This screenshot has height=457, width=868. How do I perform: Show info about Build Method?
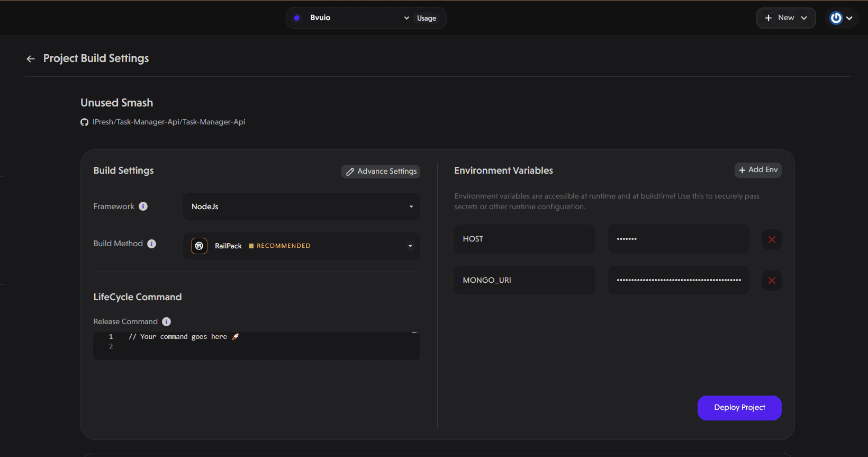152,244
